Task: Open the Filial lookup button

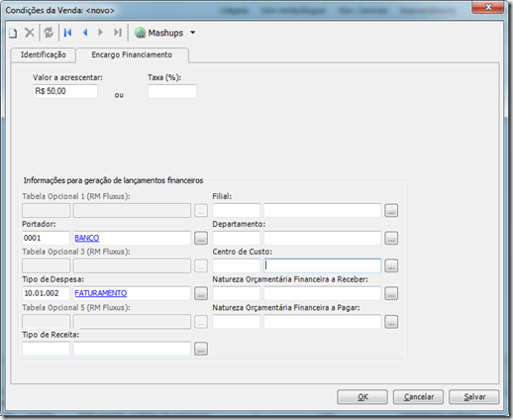Action: click(391, 210)
